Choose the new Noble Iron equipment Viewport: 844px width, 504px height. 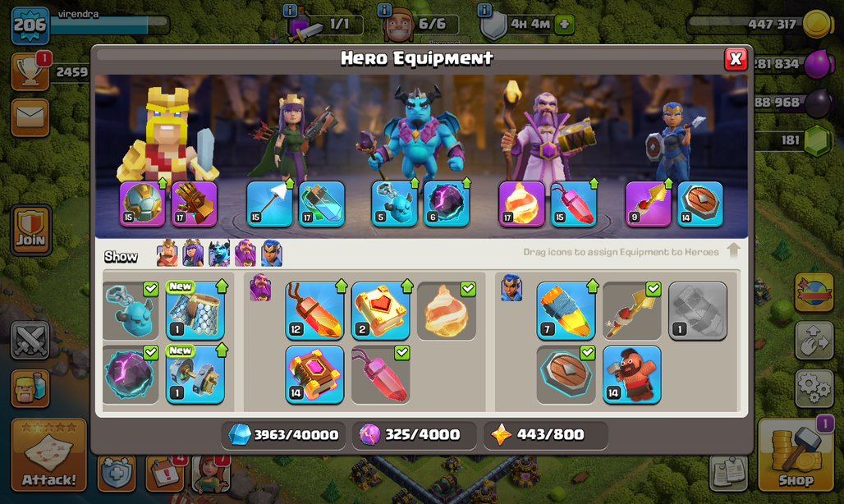click(195, 375)
